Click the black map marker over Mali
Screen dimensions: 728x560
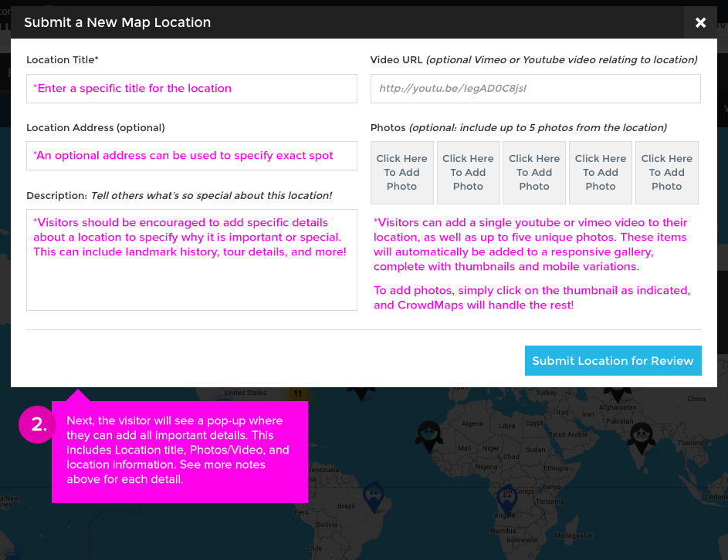[x=427, y=435]
